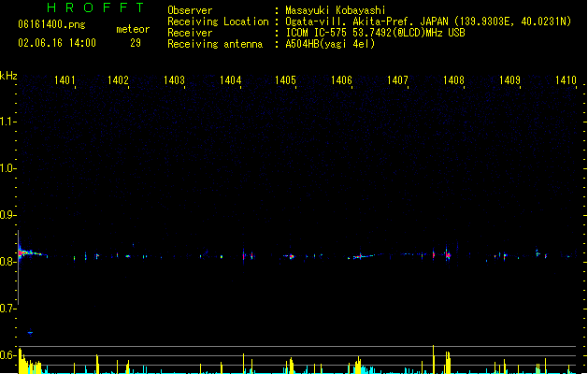Click time marker 1407
Image resolution: width=588 pixels, height=374 pixels.
pyautogui.click(x=397, y=80)
